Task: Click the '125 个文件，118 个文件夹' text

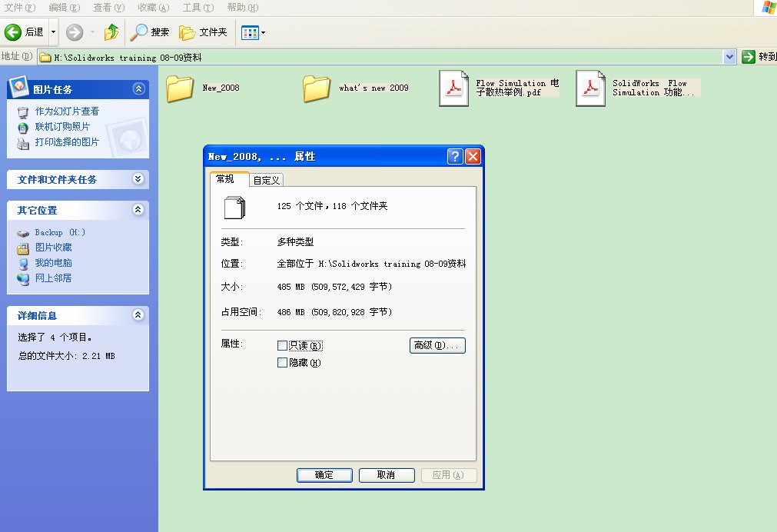Action: [x=333, y=206]
